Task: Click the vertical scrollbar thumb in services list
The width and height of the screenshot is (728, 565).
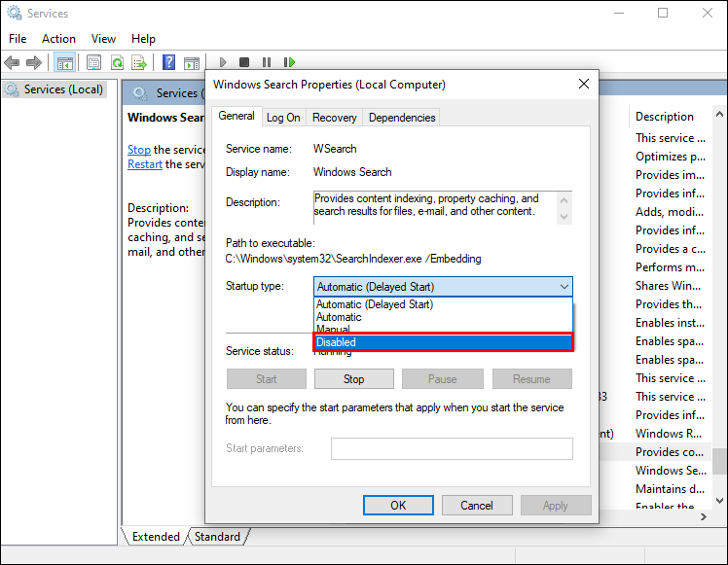Action: [719, 461]
